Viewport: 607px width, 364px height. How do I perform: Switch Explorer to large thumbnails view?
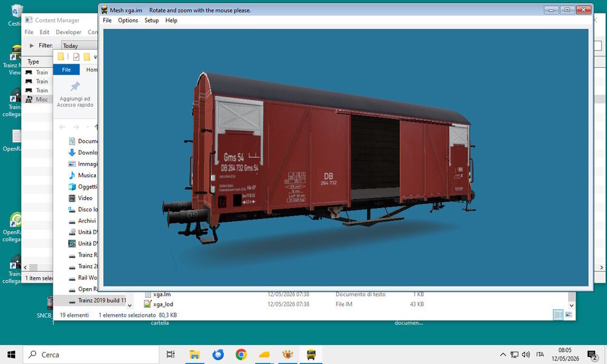tap(568, 315)
